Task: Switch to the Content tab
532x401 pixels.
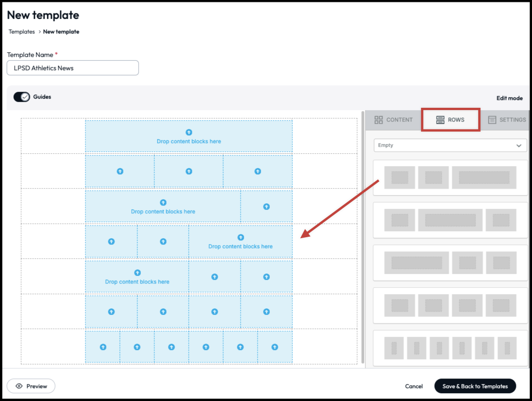Action: pos(393,120)
